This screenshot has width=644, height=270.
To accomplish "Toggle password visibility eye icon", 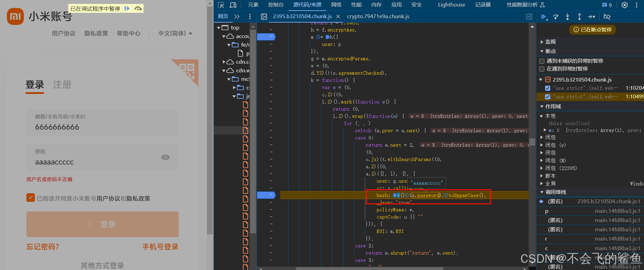I will 165,157.
